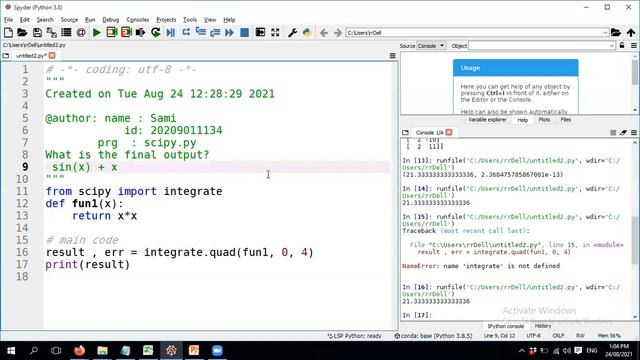640x360 pixels.
Task: Run current cell icon
Action: tap(111, 33)
